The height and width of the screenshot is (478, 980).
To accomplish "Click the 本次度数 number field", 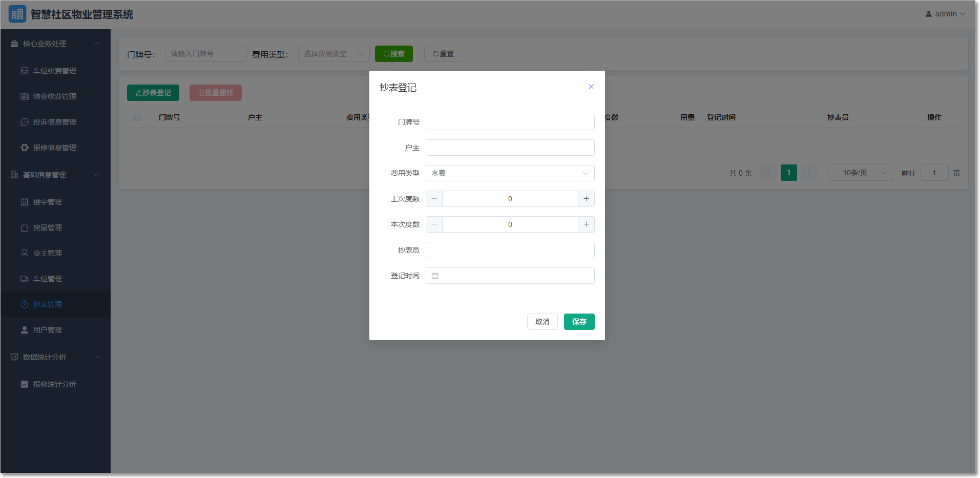I will pyautogui.click(x=510, y=224).
